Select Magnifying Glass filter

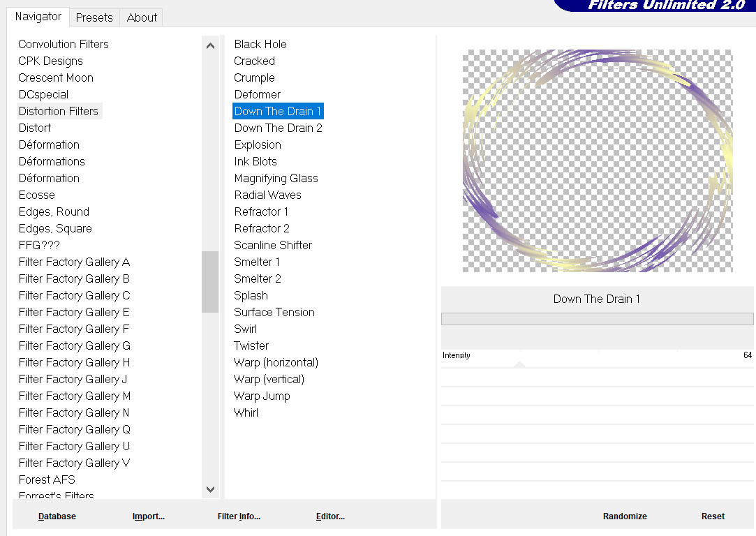(276, 178)
